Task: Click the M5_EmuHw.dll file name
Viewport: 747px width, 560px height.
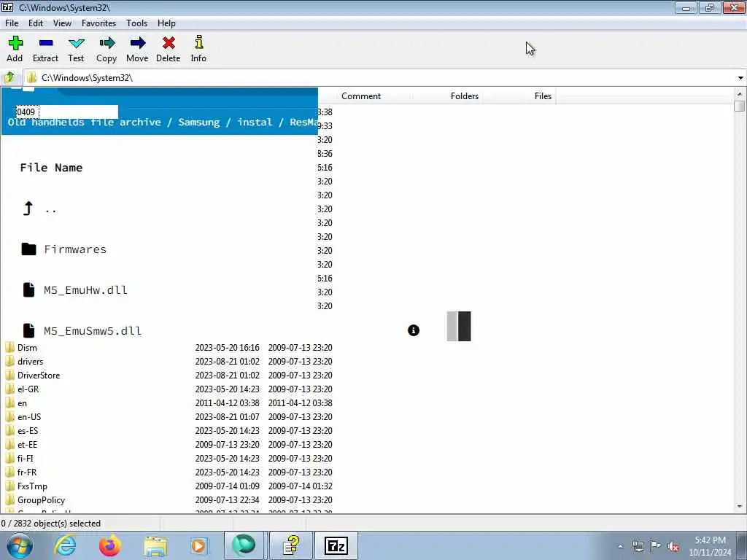Action: pos(85,290)
